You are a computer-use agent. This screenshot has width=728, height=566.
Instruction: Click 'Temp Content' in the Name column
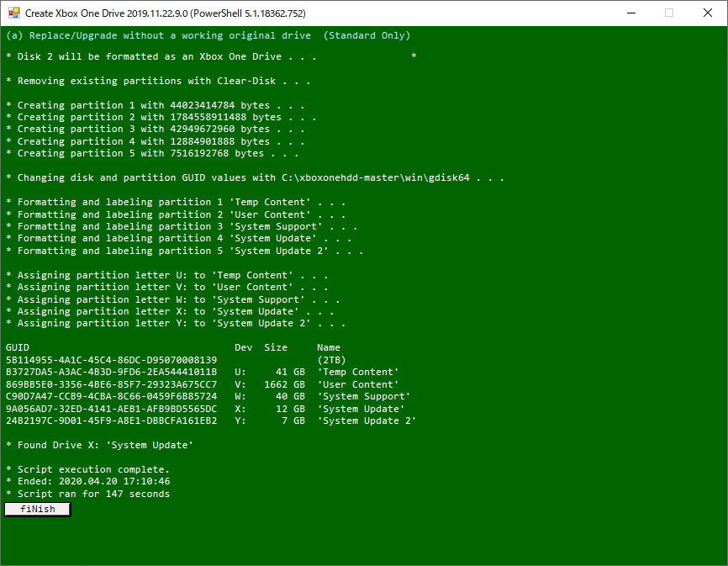[358, 373]
